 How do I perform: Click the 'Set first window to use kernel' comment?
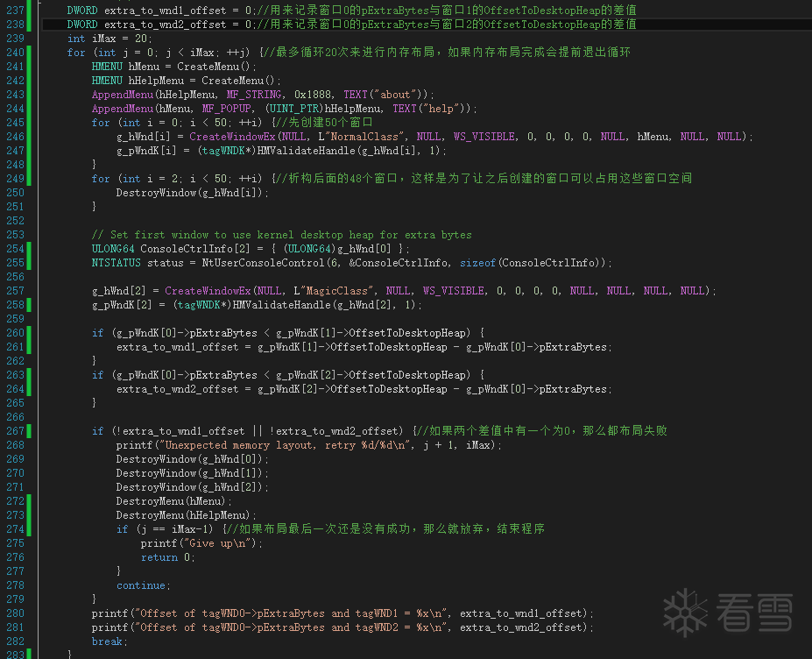coord(282,235)
